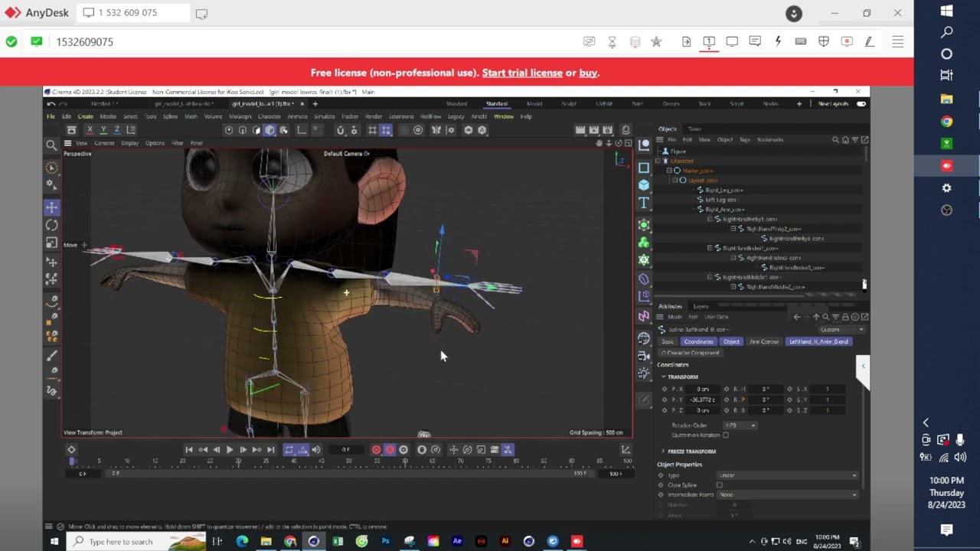Open the Character menu

pos(269,116)
